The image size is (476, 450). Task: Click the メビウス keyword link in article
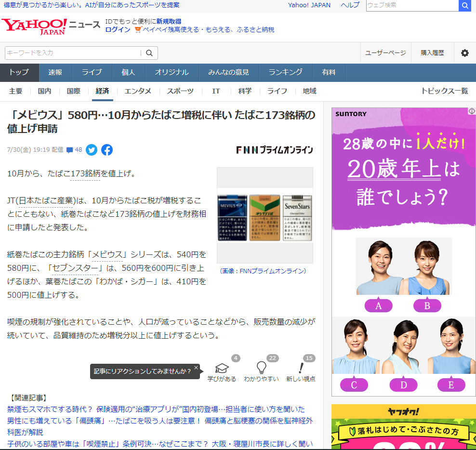click(107, 254)
